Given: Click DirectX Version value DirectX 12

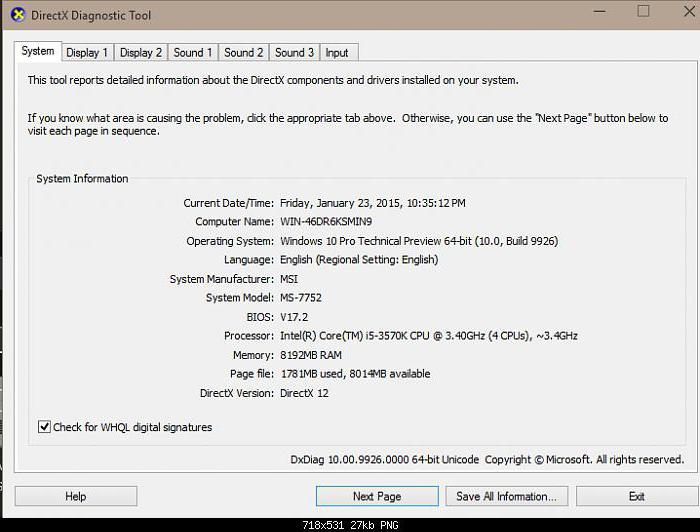Looking at the screenshot, I should click(304, 393).
